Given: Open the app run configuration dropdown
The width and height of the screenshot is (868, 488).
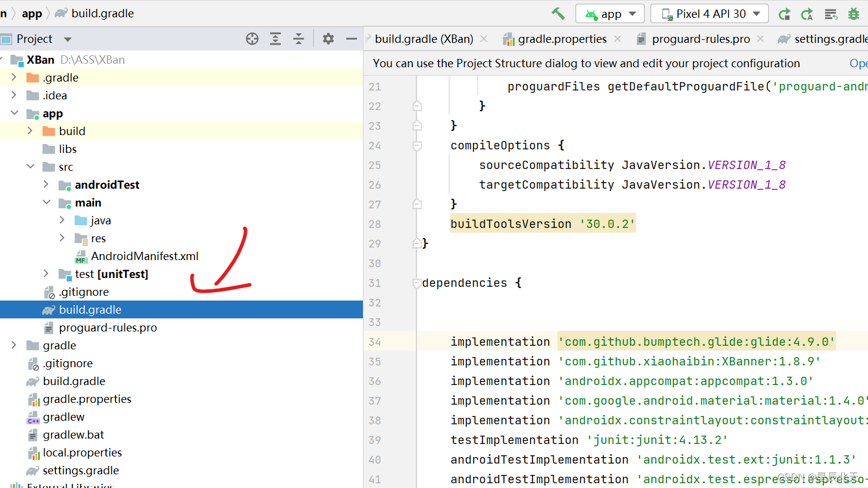Looking at the screenshot, I should (610, 14).
